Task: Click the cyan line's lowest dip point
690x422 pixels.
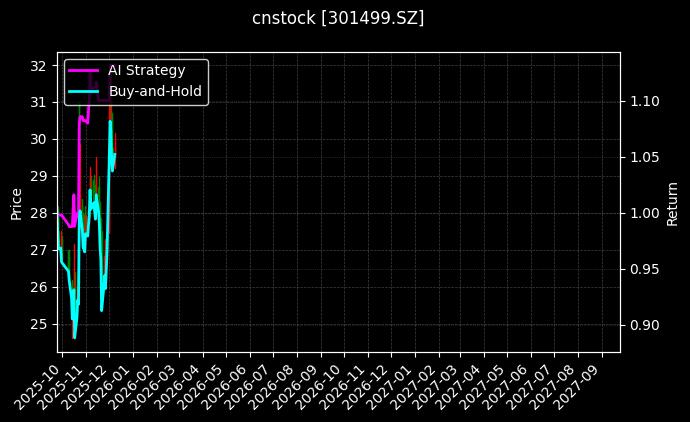Action: [74, 338]
